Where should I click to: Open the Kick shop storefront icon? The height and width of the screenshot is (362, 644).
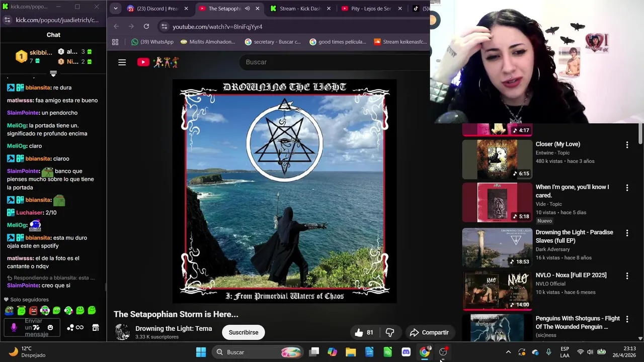[x=96, y=327]
